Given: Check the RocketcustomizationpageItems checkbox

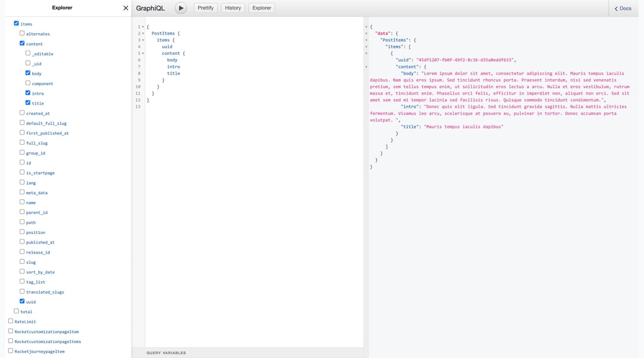Looking at the screenshot, I should [11, 341].
